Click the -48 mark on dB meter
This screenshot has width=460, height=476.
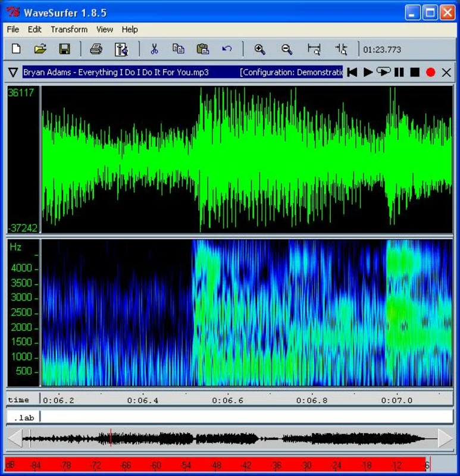tap(217, 465)
